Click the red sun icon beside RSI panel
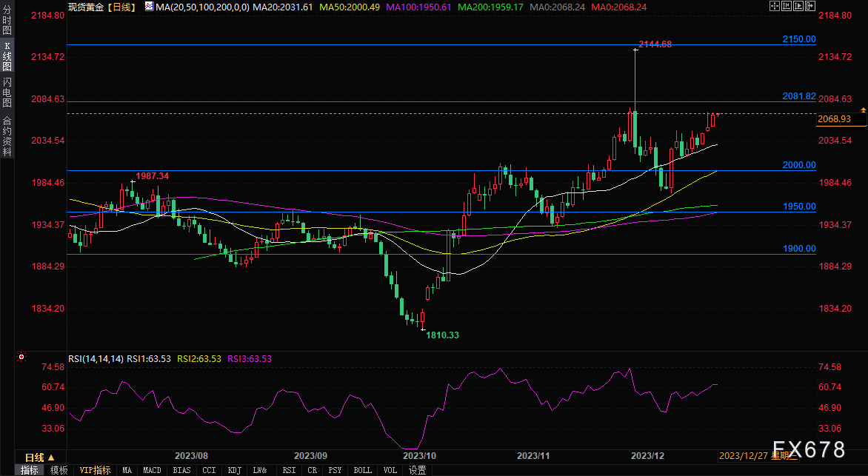The width and height of the screenshot is (868, 476). [x=21, y=357]
